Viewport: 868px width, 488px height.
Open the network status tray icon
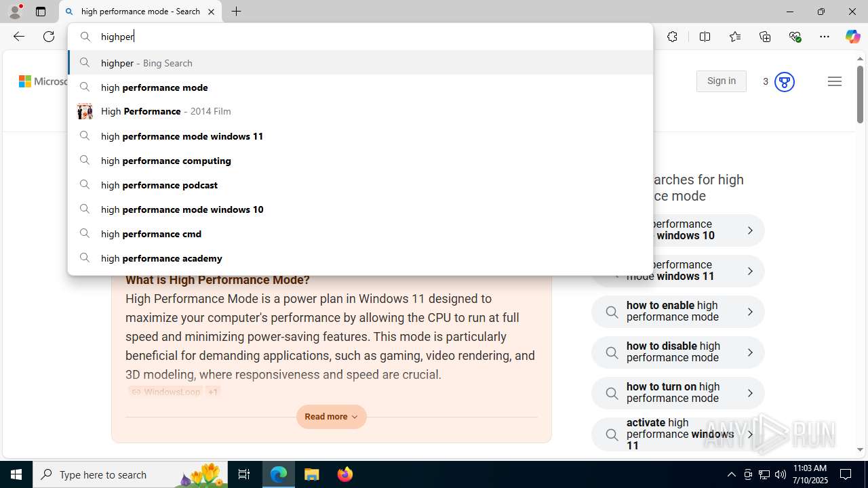[764, 474]
